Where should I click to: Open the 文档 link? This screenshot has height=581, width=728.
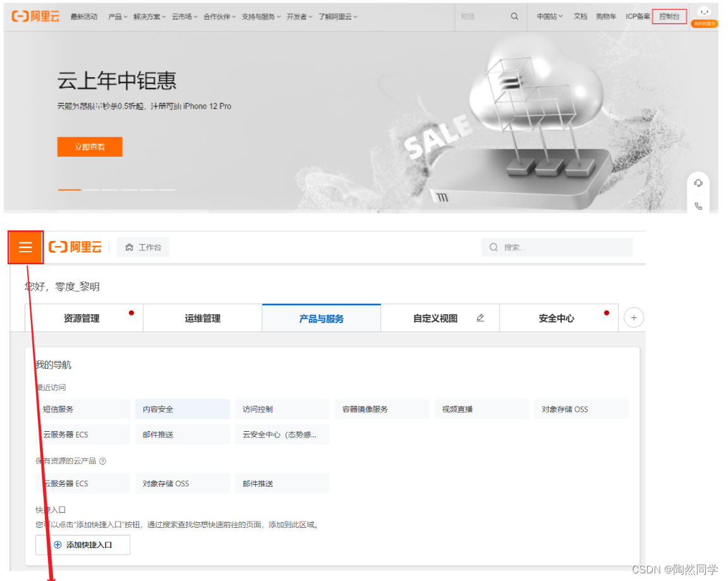580,16
